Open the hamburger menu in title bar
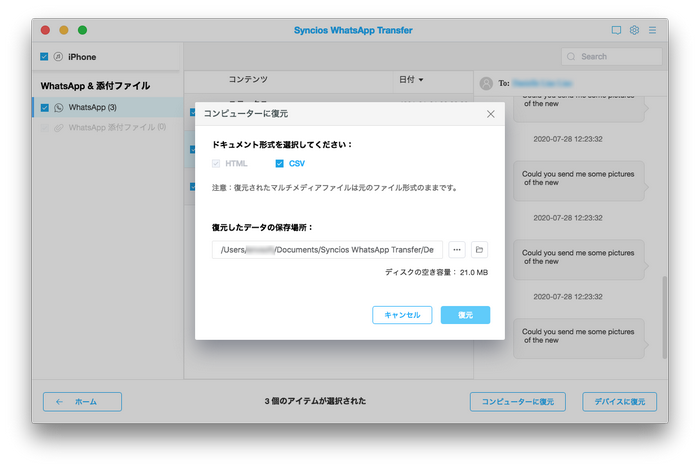This screenshot has width=700, height=469. 652,30
